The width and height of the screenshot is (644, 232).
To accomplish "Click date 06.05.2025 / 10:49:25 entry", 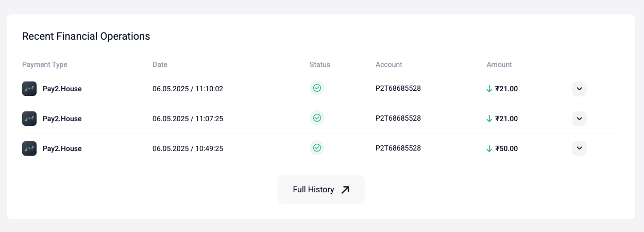I will [188, 148].
